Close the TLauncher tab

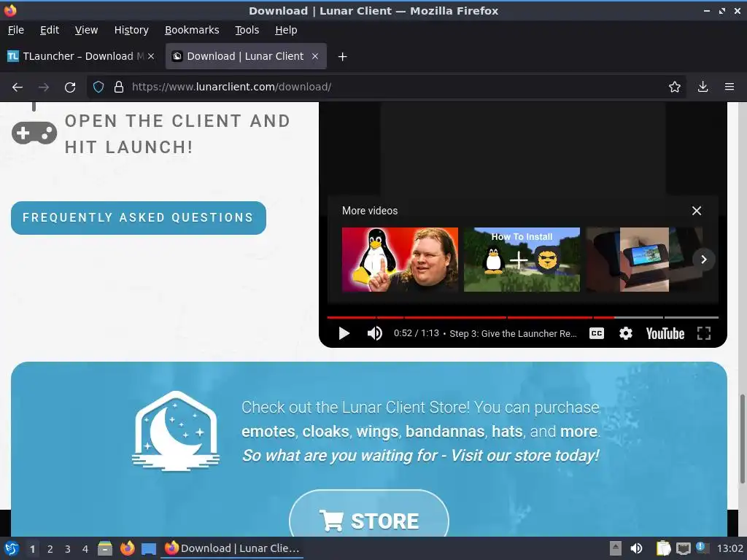coord(151,56)
